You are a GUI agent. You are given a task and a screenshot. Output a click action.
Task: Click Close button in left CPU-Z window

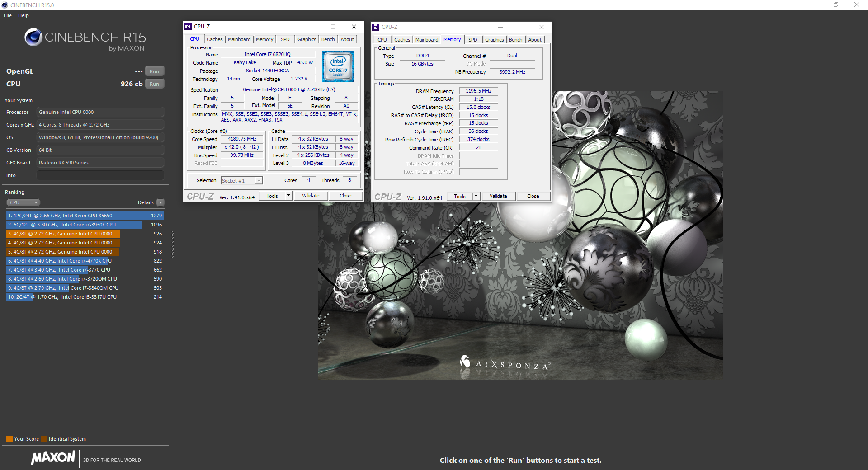[345, 196]
